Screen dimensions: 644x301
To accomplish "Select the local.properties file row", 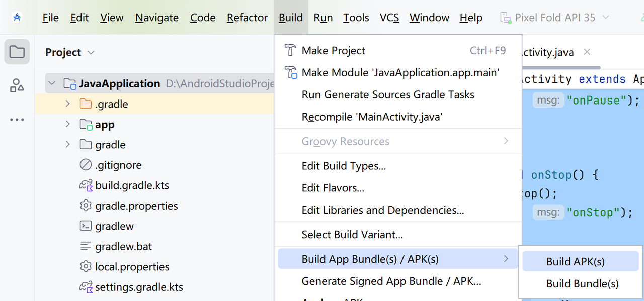I will 154,267.
